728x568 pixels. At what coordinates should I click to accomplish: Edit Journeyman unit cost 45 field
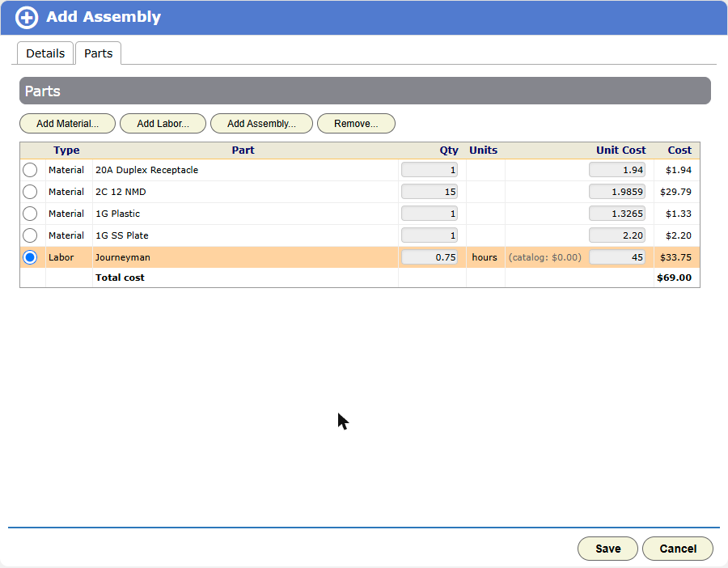(x=617, y=257)
